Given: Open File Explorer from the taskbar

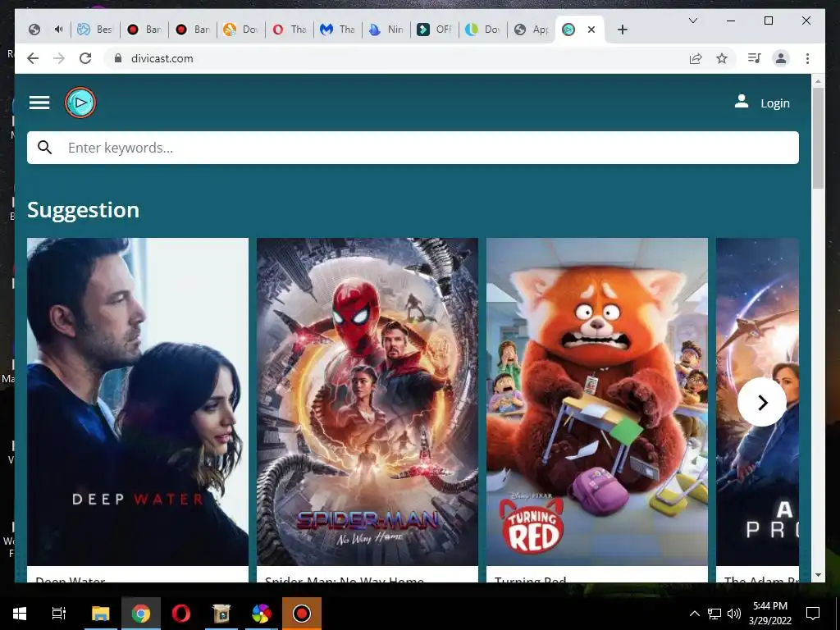Looking at the screenshot, I should [x=100, y=614].
